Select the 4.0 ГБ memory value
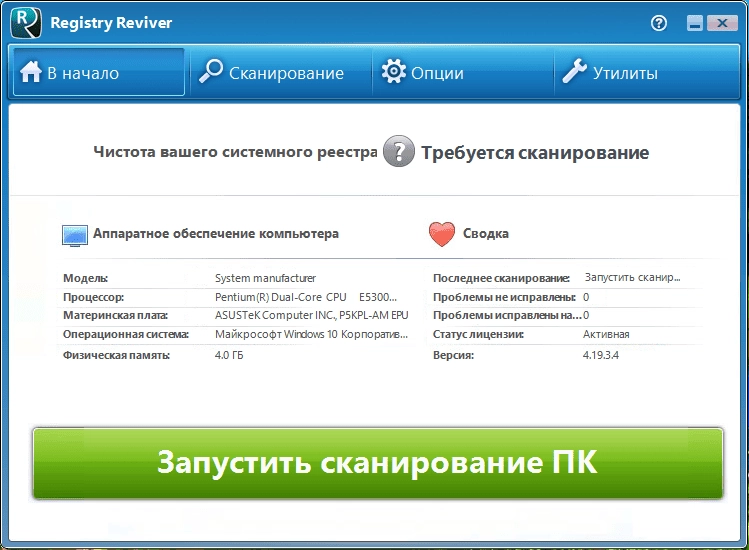This screenshot has height=550, width=749. pos(229,355)
